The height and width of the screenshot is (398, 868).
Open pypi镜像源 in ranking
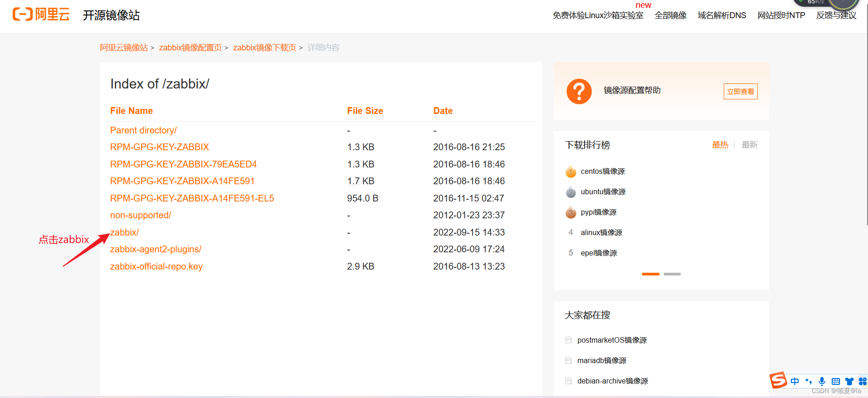(599, 212)
